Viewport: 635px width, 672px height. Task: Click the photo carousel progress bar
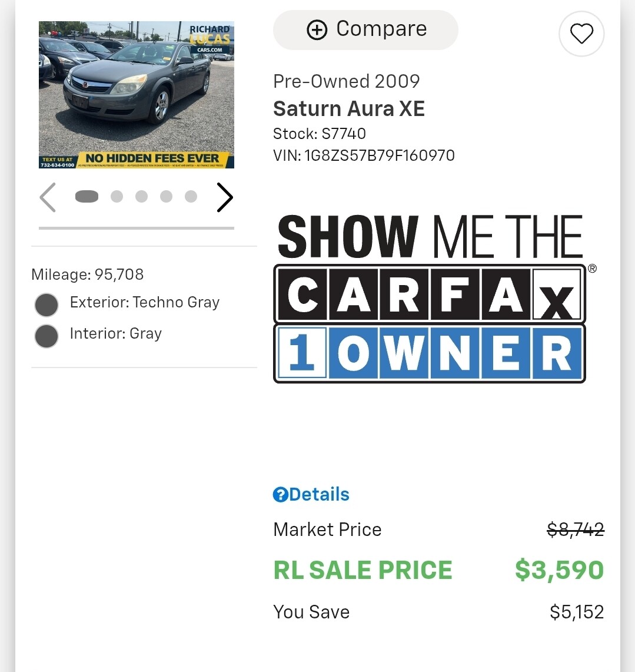(x=137, y=228)
